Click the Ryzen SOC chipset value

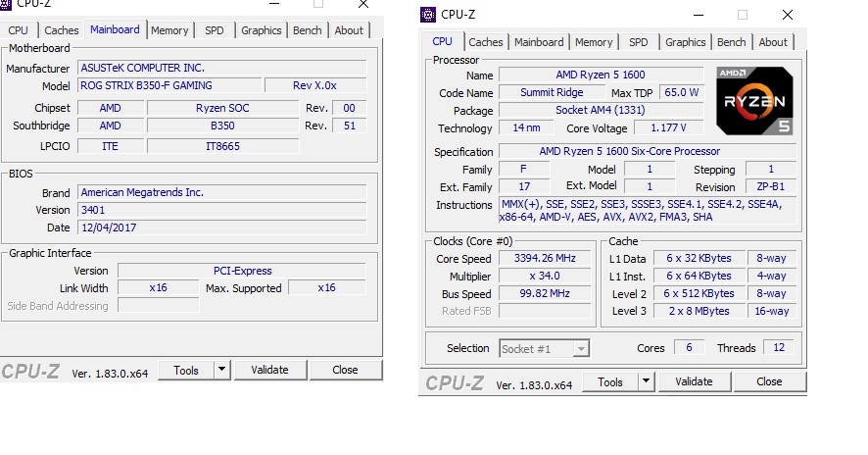click(x=222, y=108)
